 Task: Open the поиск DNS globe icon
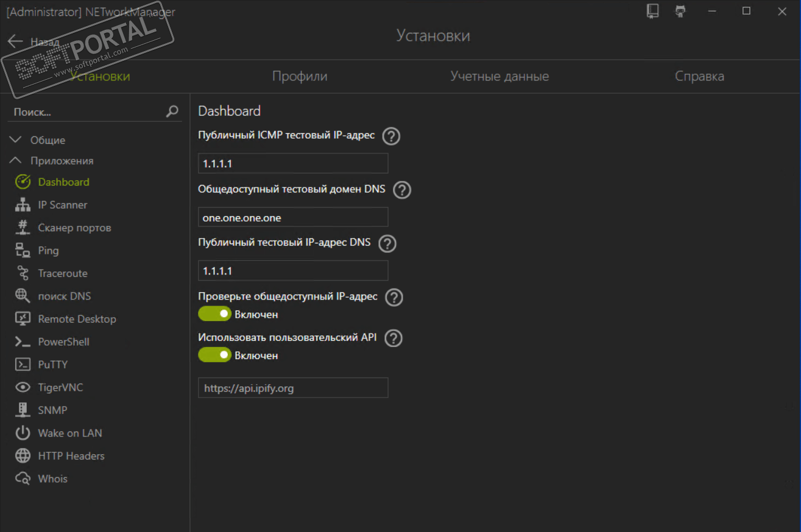[23, 296]
